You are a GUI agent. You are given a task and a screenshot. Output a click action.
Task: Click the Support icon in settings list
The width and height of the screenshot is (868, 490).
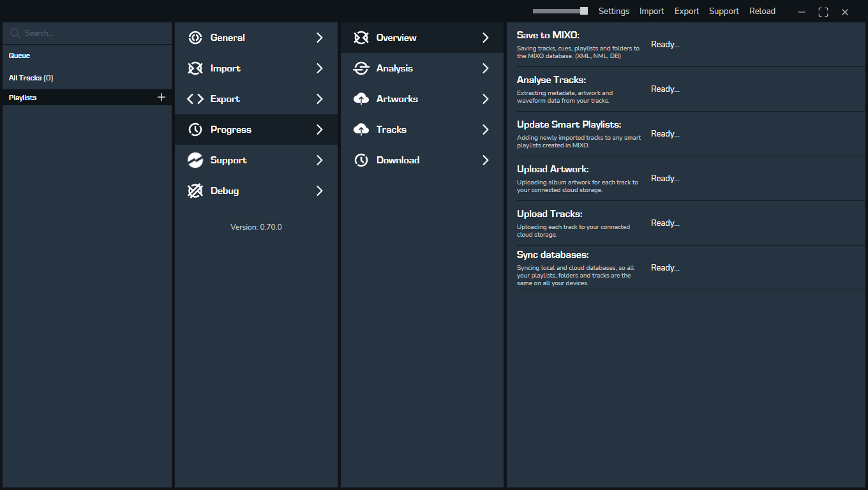(195, 160)
